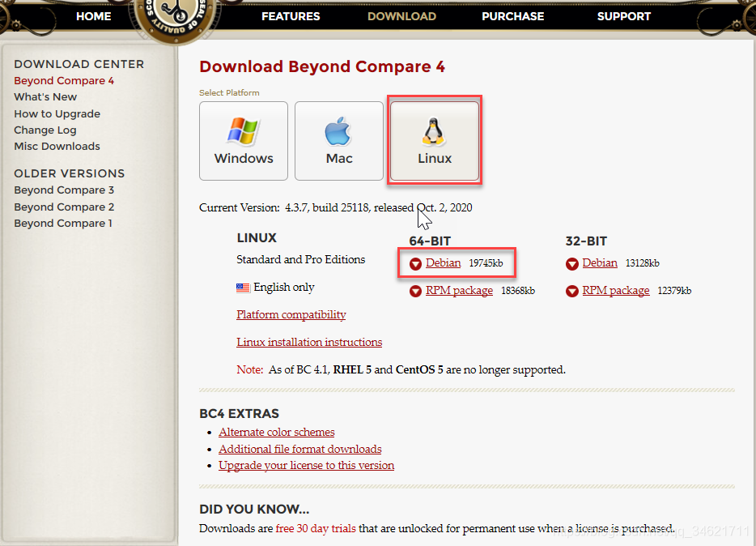Download the 32-bit Debian package

point(600,262)
